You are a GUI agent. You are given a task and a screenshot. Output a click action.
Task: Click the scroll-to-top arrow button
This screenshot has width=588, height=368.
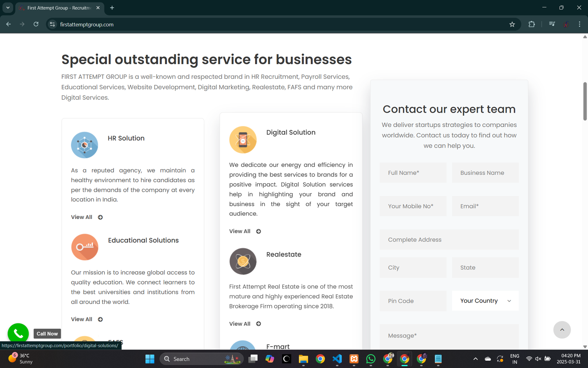(x=562, y=330)
